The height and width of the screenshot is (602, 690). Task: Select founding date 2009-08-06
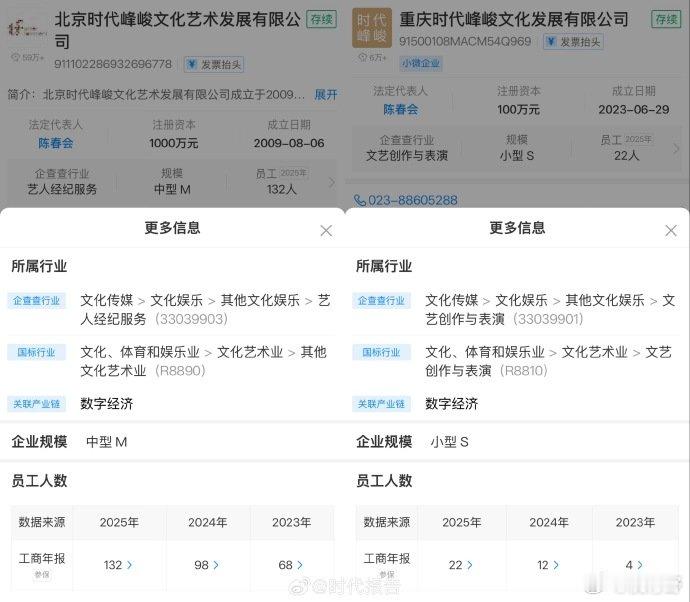tap(289, 143)
